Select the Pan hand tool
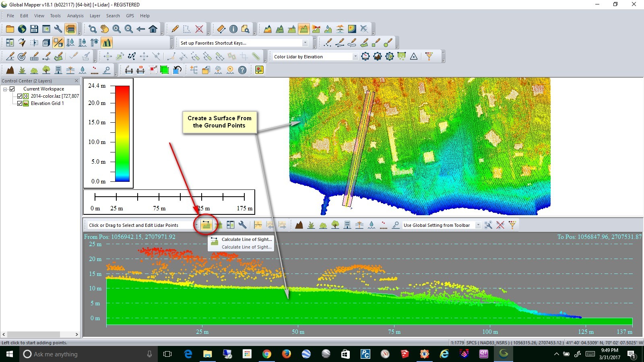 point(105,29)
